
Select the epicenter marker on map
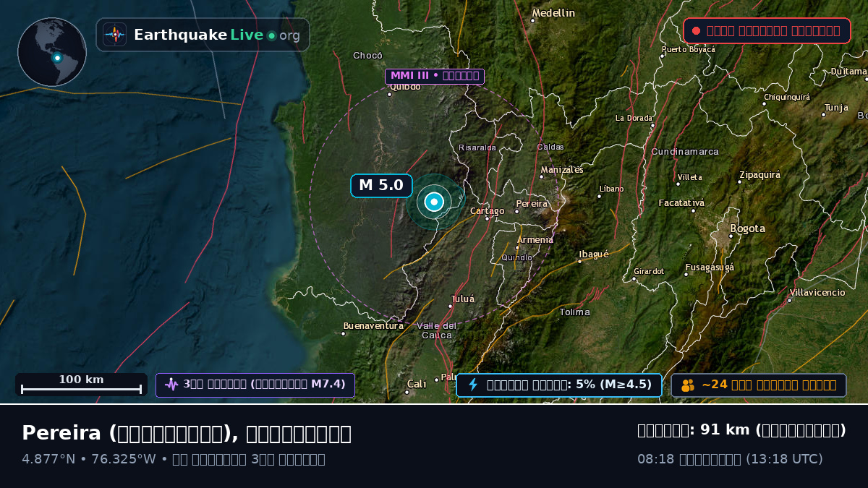pyautogui.click(x=434, y=202)
